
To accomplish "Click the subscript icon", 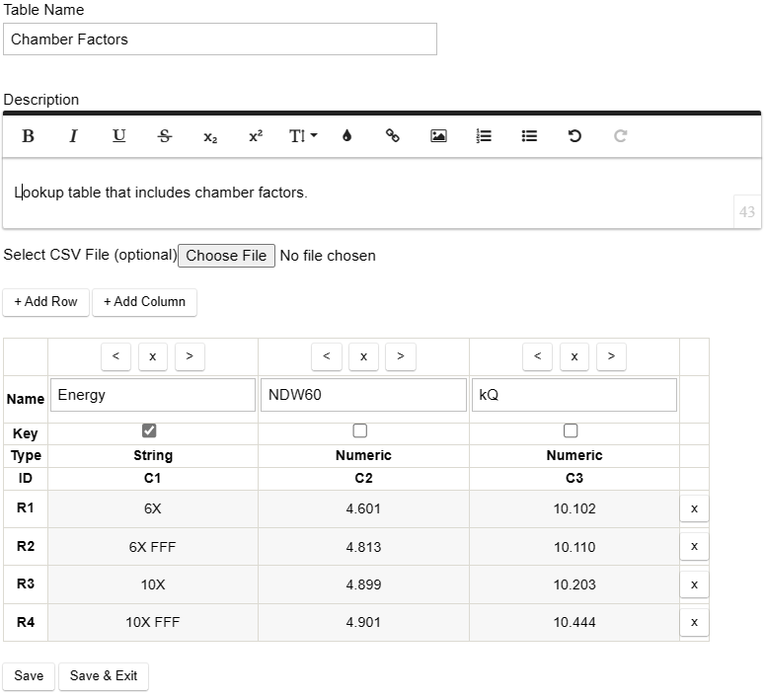I will (x=210, y=137).
